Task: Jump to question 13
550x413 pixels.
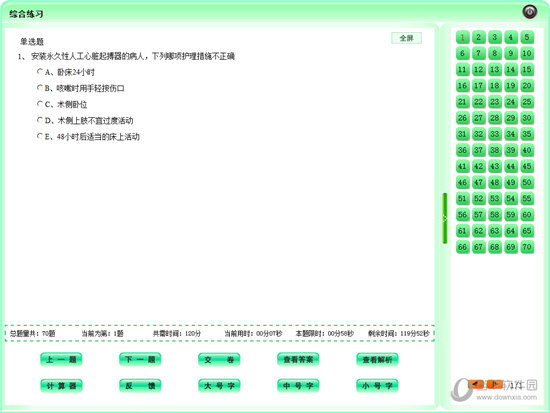Action: click(x=495, y=69)
